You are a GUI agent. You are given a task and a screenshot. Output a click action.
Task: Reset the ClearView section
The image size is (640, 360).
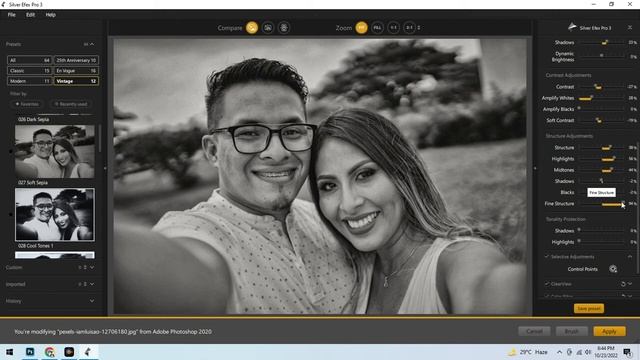[623, 284]
